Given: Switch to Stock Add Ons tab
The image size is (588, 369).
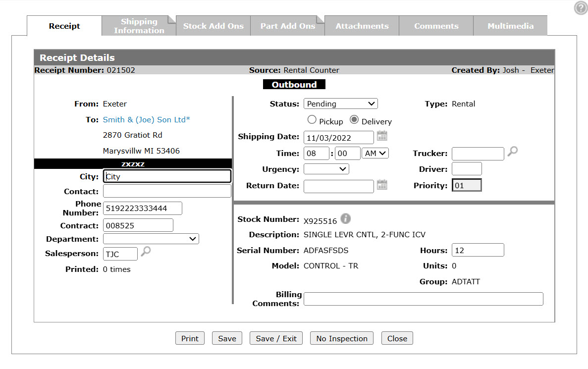Looking at the screenshot, I should [213, 26].
